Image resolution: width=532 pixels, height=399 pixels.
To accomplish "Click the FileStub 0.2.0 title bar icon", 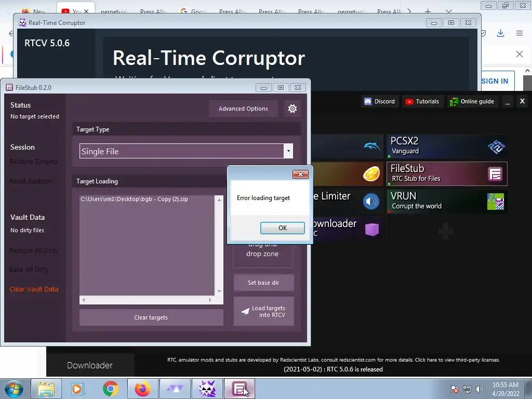I will coord(9,87).
